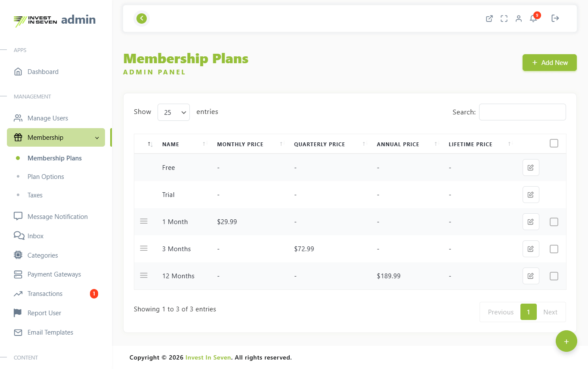
Task: Click drag handle for 12 Months row
Action: tap(144, 275)
